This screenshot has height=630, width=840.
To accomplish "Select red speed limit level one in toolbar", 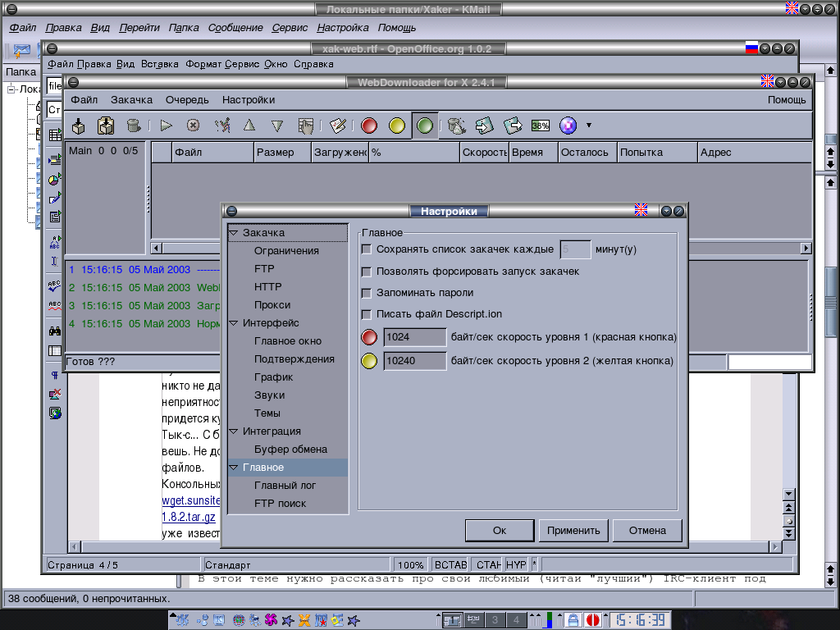I will (x=369, y=126).
